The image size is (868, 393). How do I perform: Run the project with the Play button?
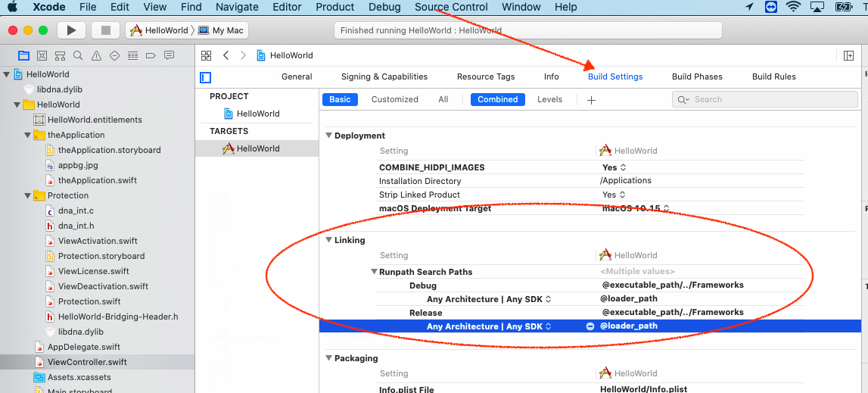click(71, 30)
